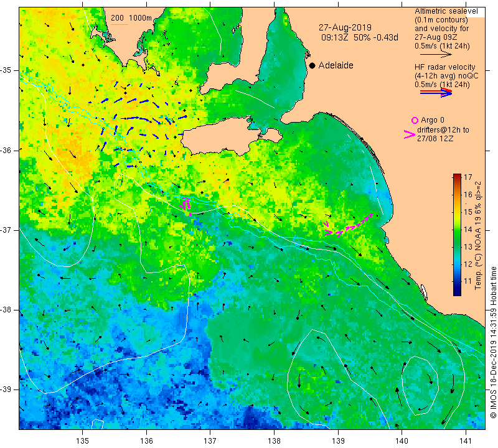The width and height of the screenshot is (498, 448).
Task: Click the 17 value on colorbar
Action: [x=468, y=177]
